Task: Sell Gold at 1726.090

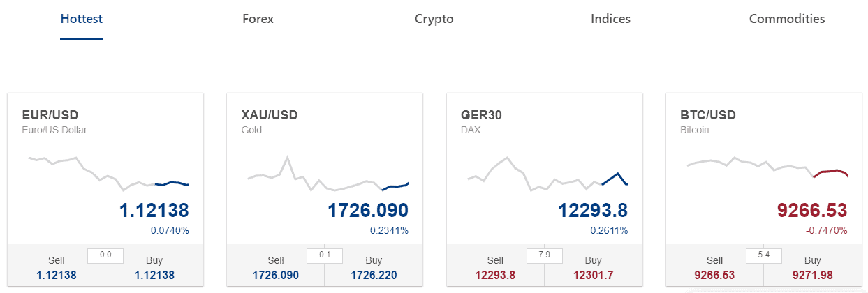Action: click(276, 268)
